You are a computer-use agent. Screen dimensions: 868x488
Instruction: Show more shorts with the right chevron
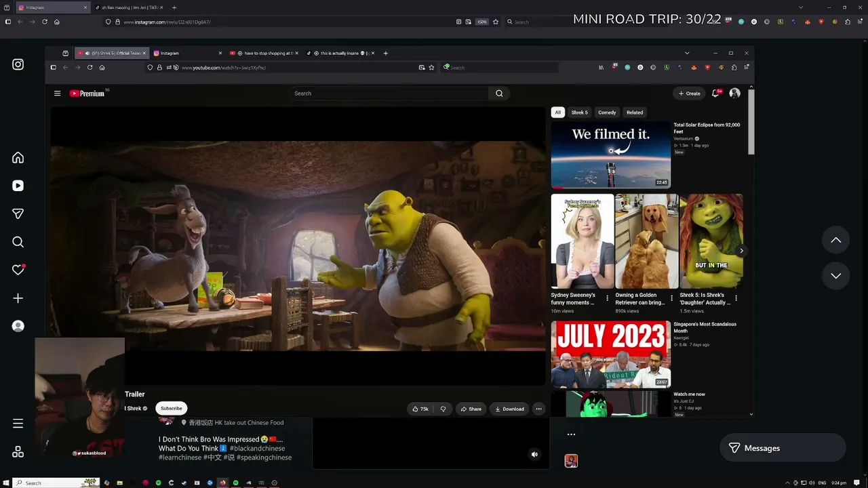tap(741, 251)
